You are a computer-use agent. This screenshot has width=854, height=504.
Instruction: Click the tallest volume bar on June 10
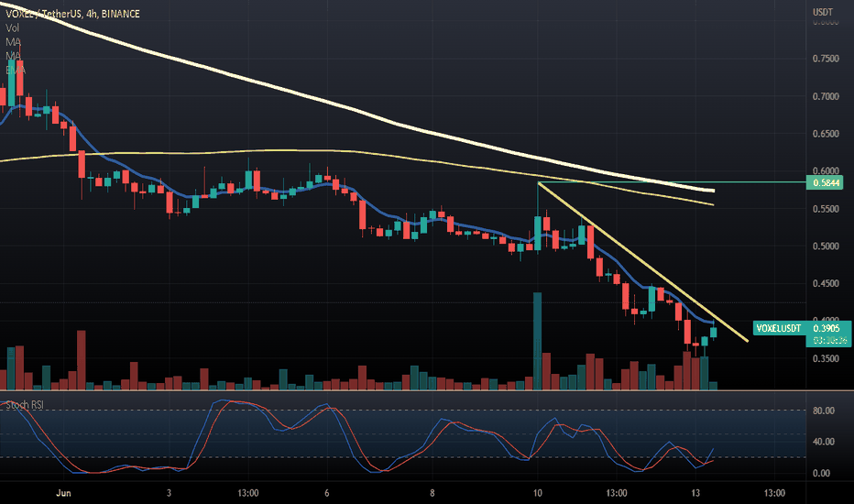tap(537, 341)
